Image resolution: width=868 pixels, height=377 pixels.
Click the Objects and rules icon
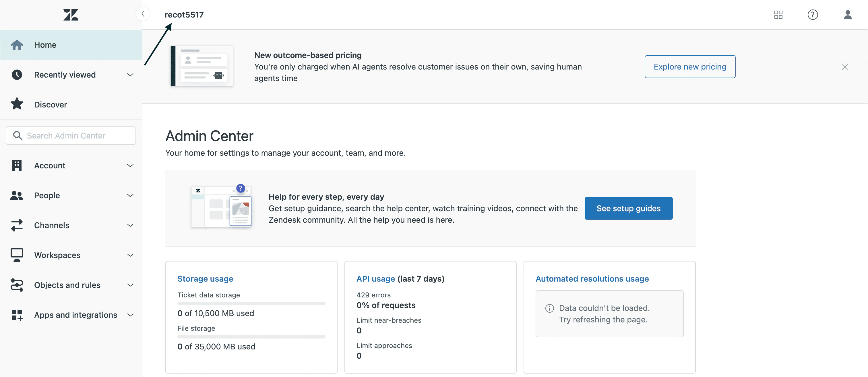pyautogui.click(x=17, y=285)
